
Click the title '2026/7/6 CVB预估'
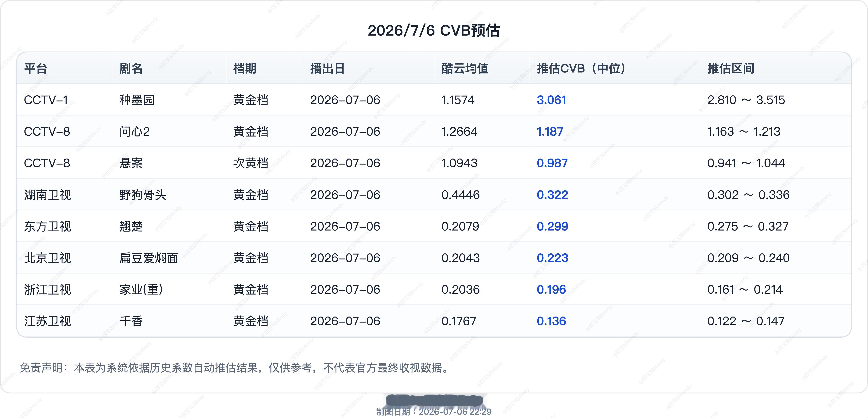click(x=434, y=31)
